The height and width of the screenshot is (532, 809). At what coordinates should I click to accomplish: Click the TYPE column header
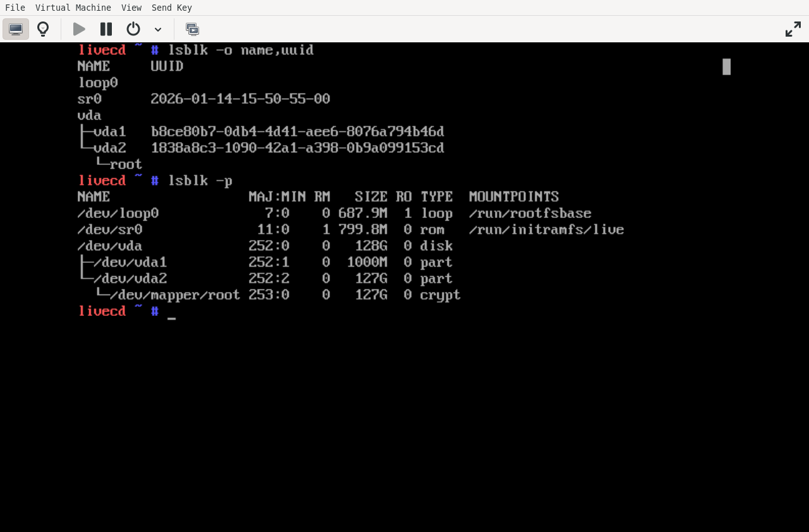pyautogui.click(x=437, y=197)
